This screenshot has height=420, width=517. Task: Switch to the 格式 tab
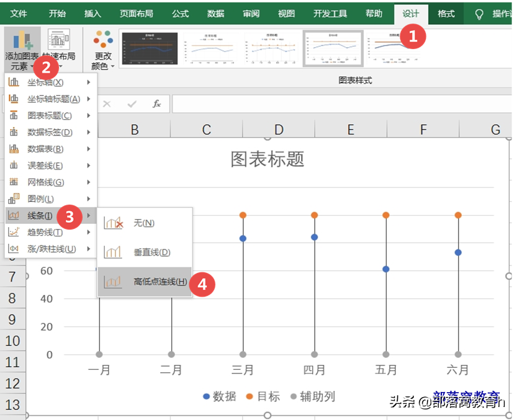(x=446, y=14)
